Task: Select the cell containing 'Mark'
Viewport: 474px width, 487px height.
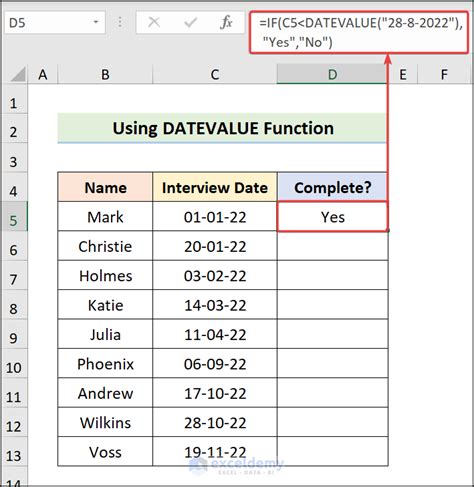Action: 105,217
